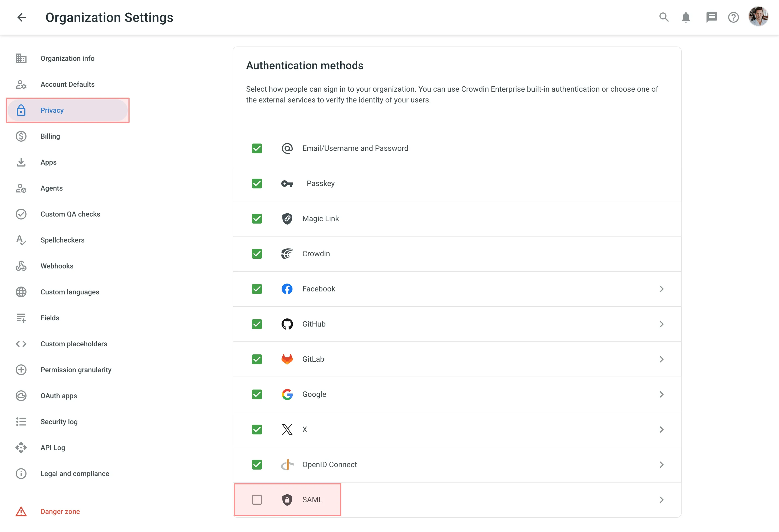Switch to the Billing section
779x532 pixels.
coord(50,136)
